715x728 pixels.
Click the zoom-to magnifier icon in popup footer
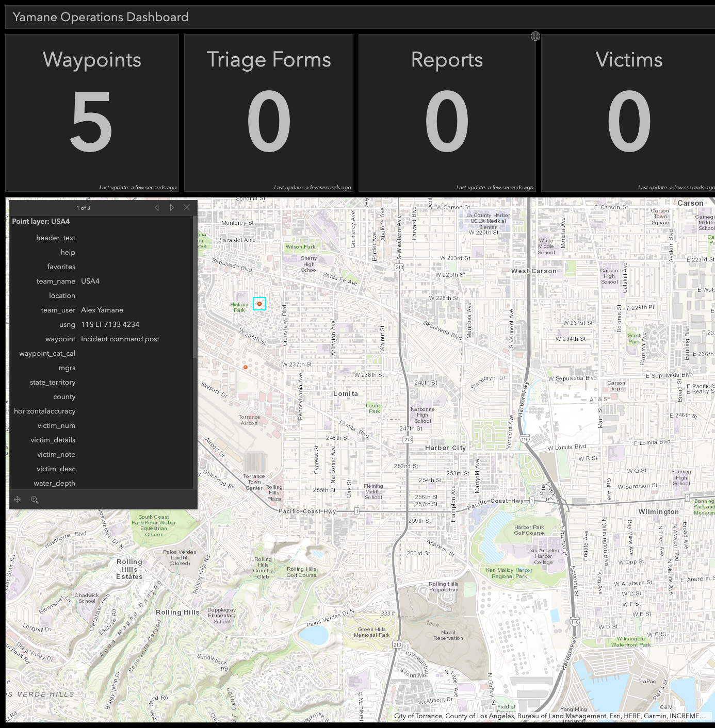point(35,500)
